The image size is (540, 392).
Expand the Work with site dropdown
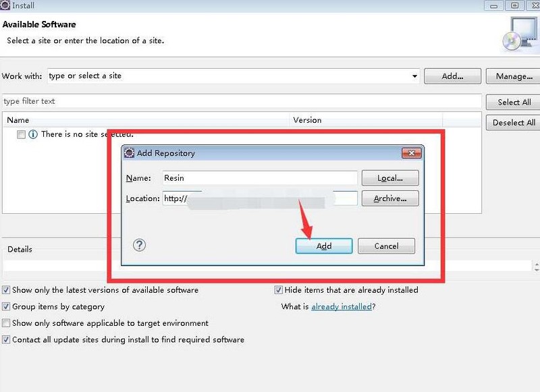(414, 76)
